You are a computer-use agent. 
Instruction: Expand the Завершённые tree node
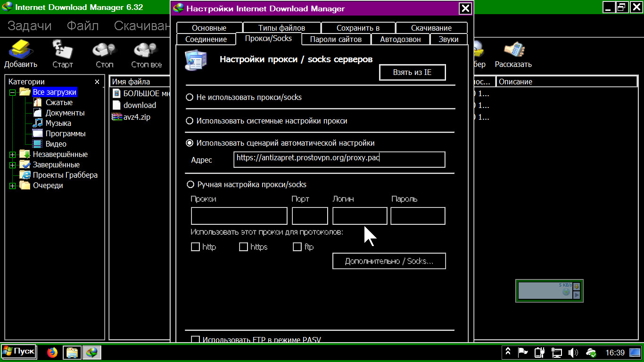pyautogui.click(x=12, y=165)
